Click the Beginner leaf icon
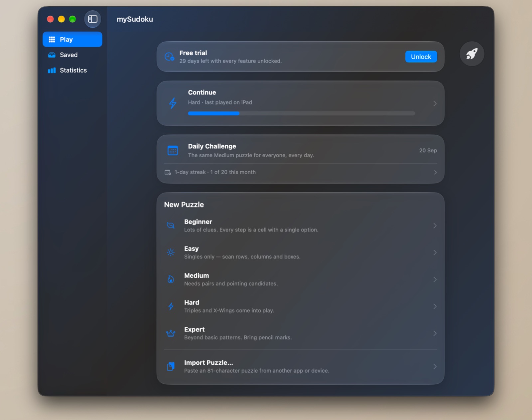The height and width of the screenshot is (420, 532). tap(171, 225)
